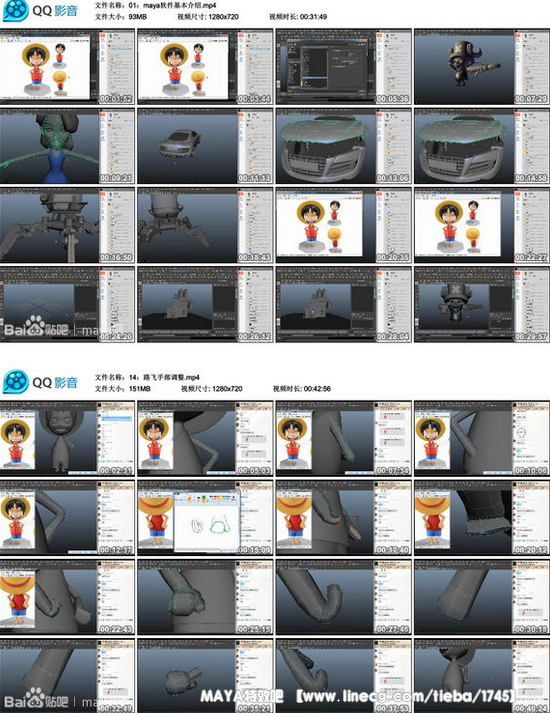Open the Chopper model thumbnail at 00:07:29
Viewport: 550px width, 713px height.
pos(482,67)
